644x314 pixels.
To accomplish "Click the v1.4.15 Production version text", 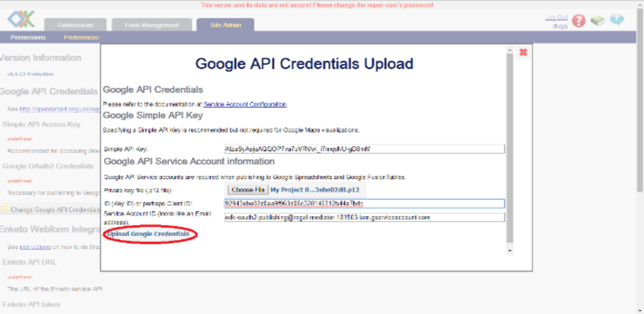I will click(x=30, y=74).
